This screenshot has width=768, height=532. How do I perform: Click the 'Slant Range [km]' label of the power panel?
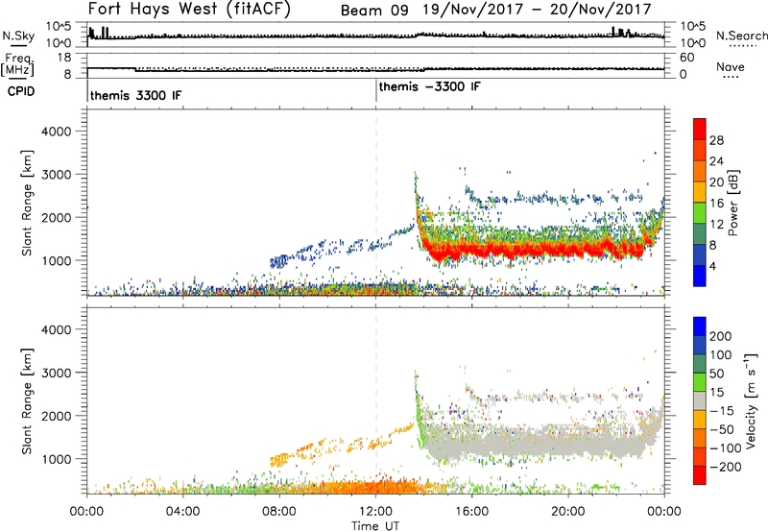coord(27,203)
